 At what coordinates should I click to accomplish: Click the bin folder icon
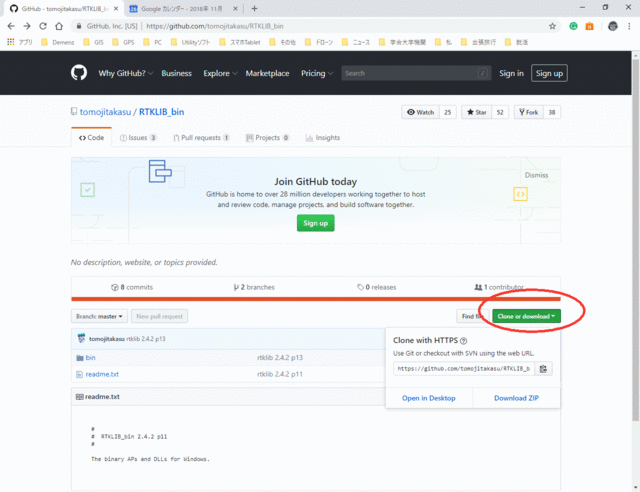(80, 358)
